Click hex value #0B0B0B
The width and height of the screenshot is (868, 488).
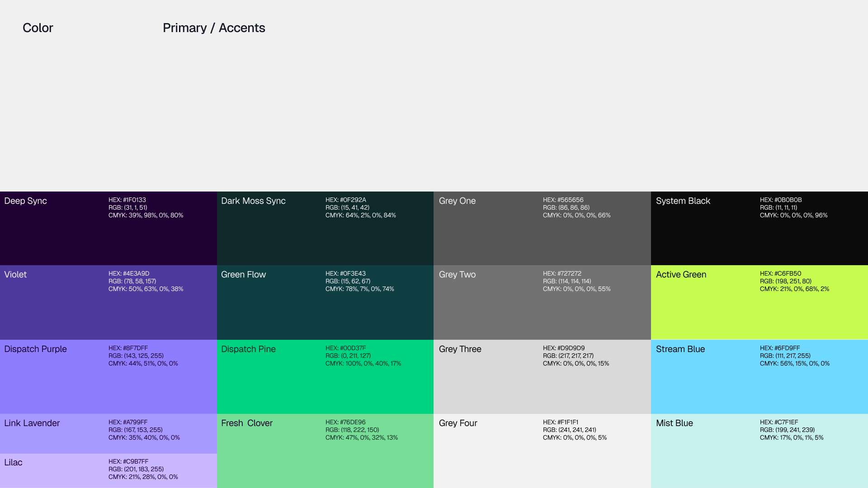pos(788,200)
